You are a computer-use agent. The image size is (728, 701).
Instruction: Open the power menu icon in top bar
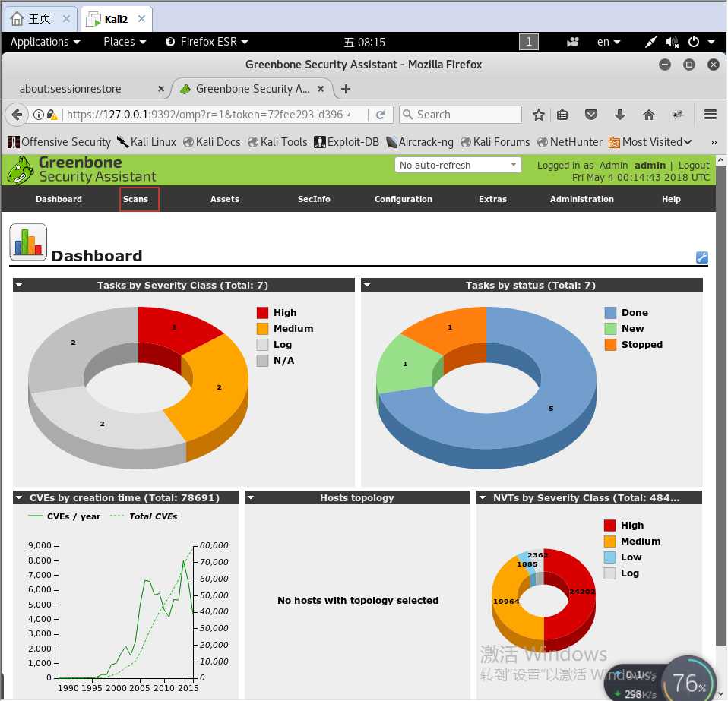[x=694, y=43]
